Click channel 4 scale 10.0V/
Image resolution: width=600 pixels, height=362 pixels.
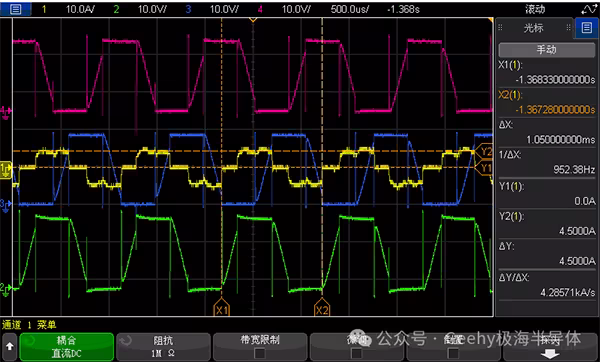pyautogui.click(x=296, y=9)
